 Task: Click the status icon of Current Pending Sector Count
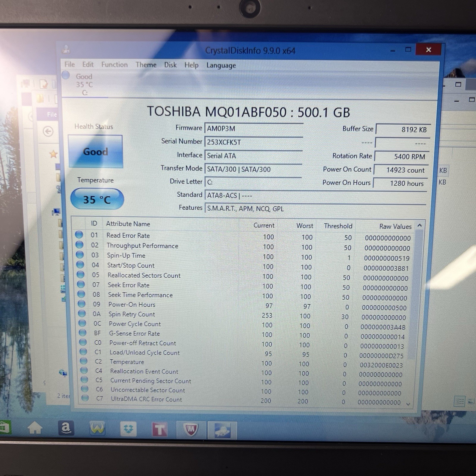click(x=84, y=379)
